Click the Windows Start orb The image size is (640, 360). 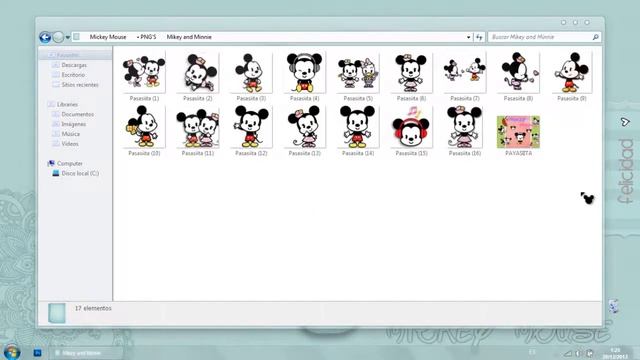point(12,352)
